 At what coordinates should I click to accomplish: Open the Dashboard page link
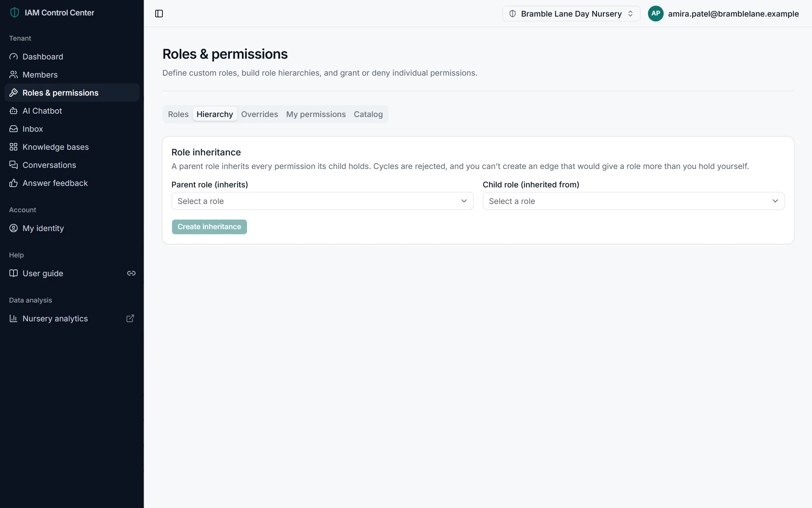pos(72,56)
